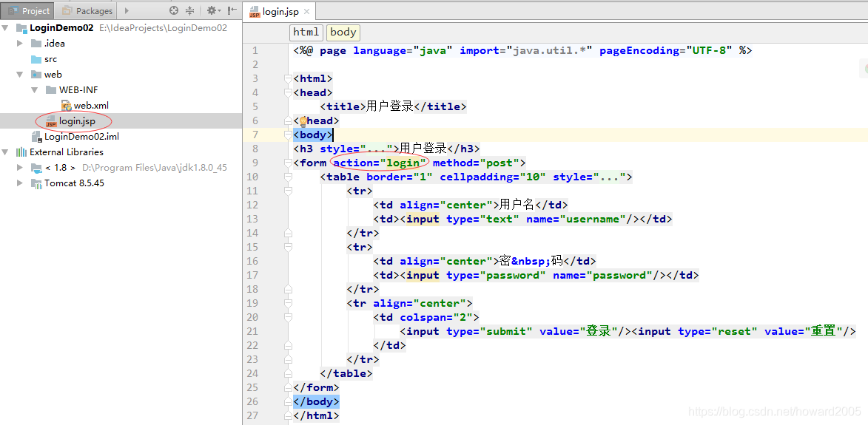The height and width of the screenshot is (425, 868).
Task: Click the closing </form> tag
Action: click(x=316, y=387)
